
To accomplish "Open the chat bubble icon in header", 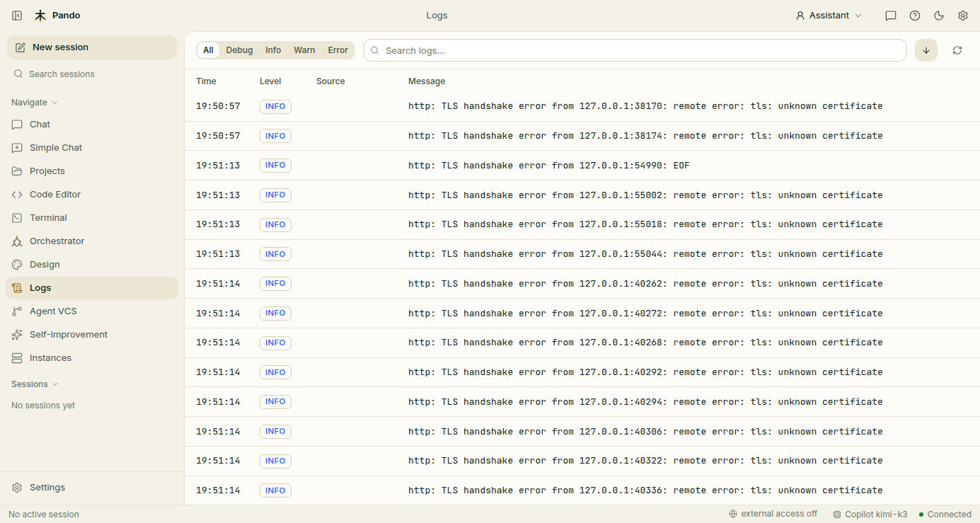I will [x=891, y=16].
